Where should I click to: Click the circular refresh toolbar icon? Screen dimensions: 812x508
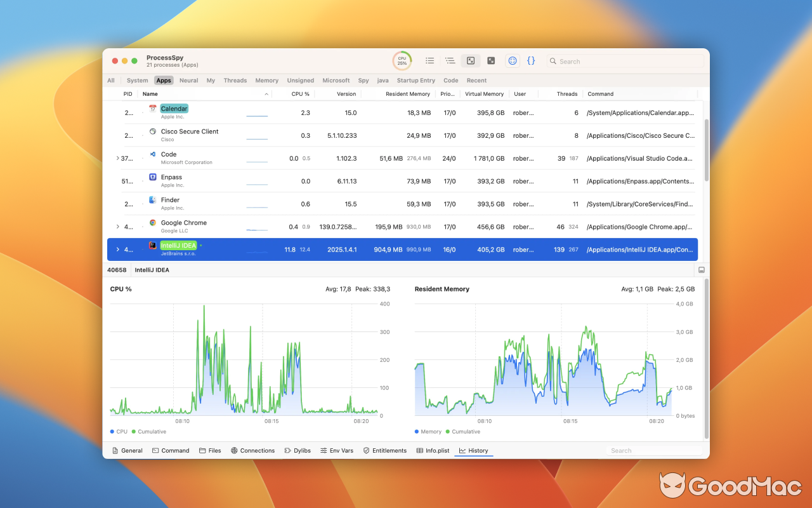tap(513, 60)
